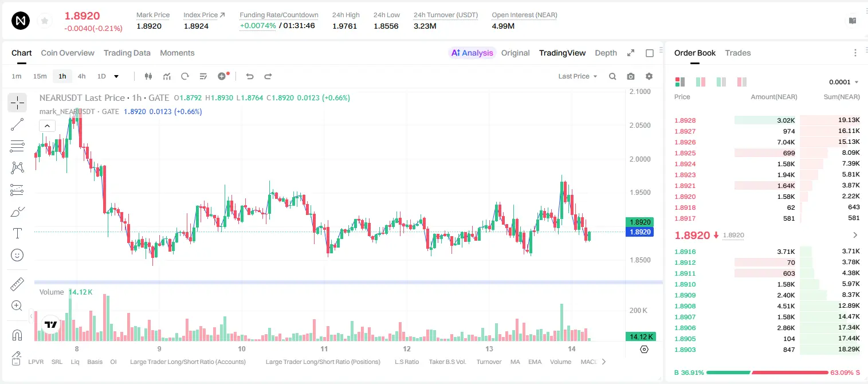Select the trend line drawing tool

(17, 124)
